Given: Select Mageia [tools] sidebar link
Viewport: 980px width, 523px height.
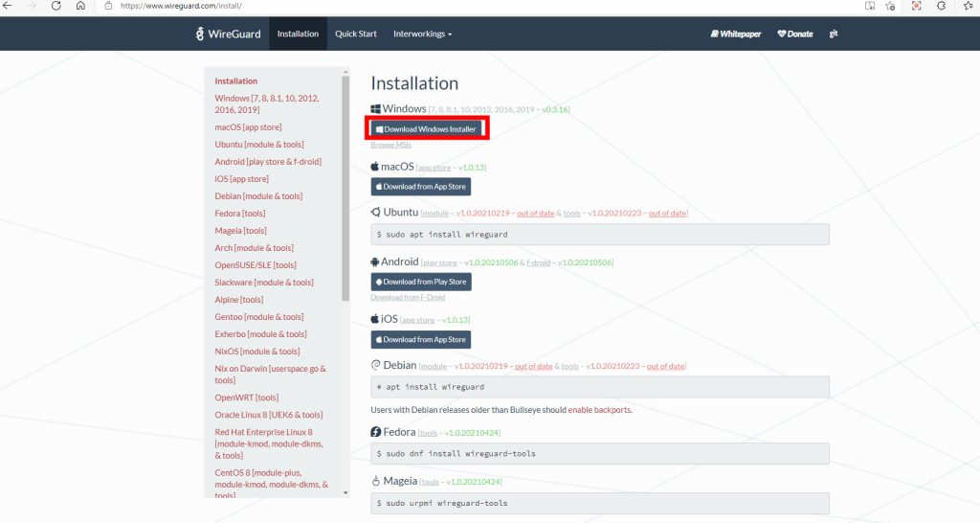Looking at the screenshot, I should coord(240,231).
